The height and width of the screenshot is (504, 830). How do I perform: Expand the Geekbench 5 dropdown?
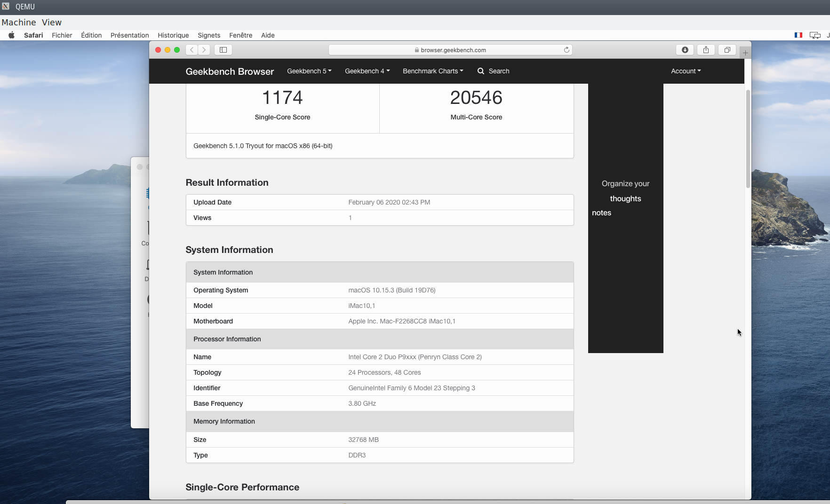pos(309,71)
